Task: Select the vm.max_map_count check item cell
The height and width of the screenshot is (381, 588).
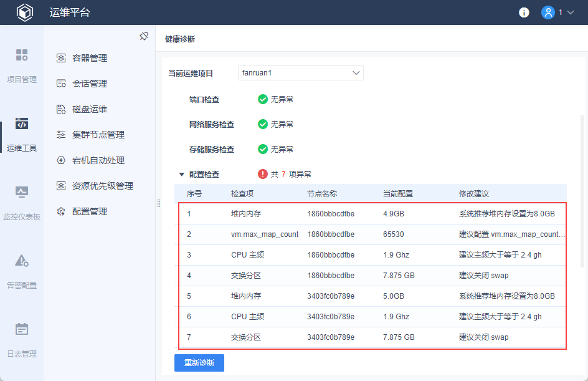Action: (x=265, y=234)
